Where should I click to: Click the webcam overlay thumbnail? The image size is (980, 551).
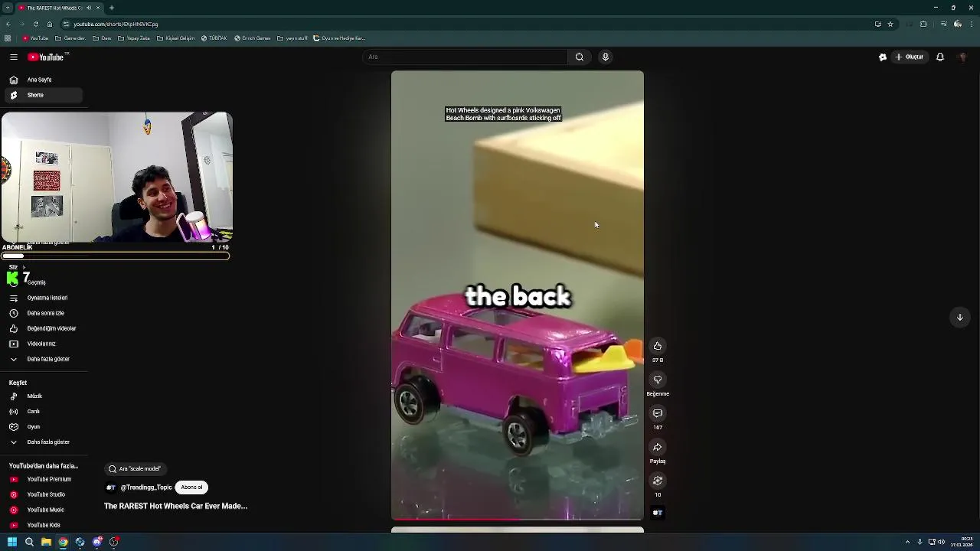click(x=116, y=178)
